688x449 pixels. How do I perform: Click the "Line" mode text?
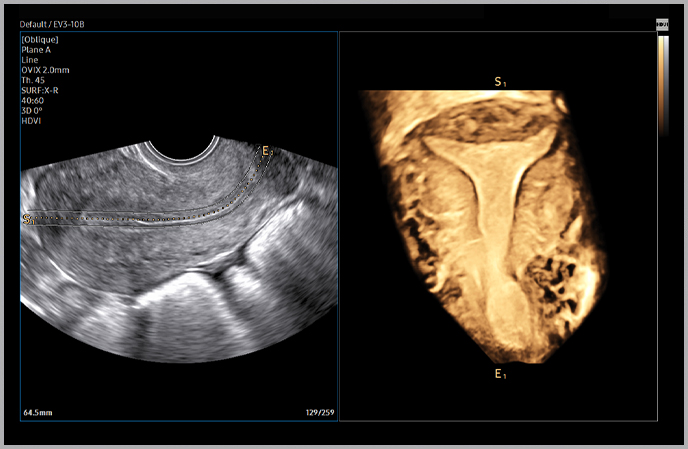[29, 60]
